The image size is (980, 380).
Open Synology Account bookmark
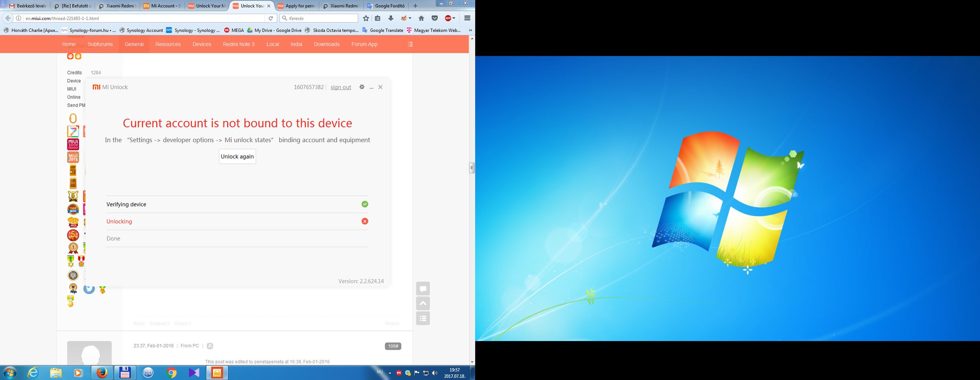click(141, 30)
